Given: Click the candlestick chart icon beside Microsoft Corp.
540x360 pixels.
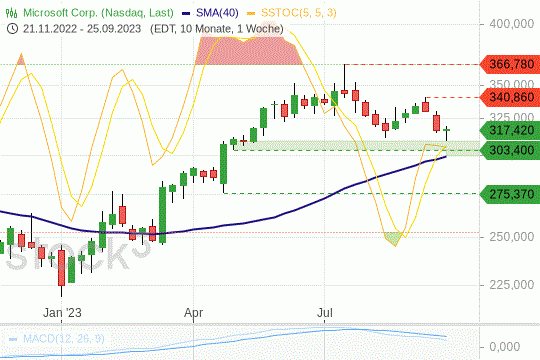Looking at the screenshot, I should [x=11, y=13].
